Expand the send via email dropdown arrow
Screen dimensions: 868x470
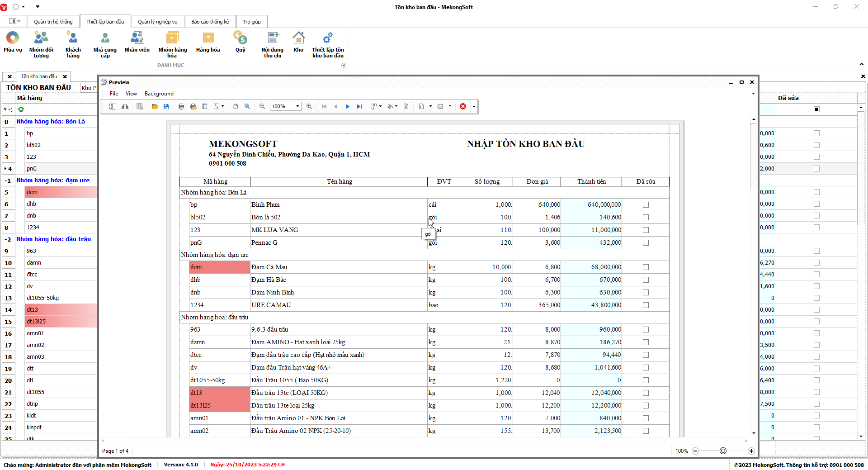click(450, 106)
